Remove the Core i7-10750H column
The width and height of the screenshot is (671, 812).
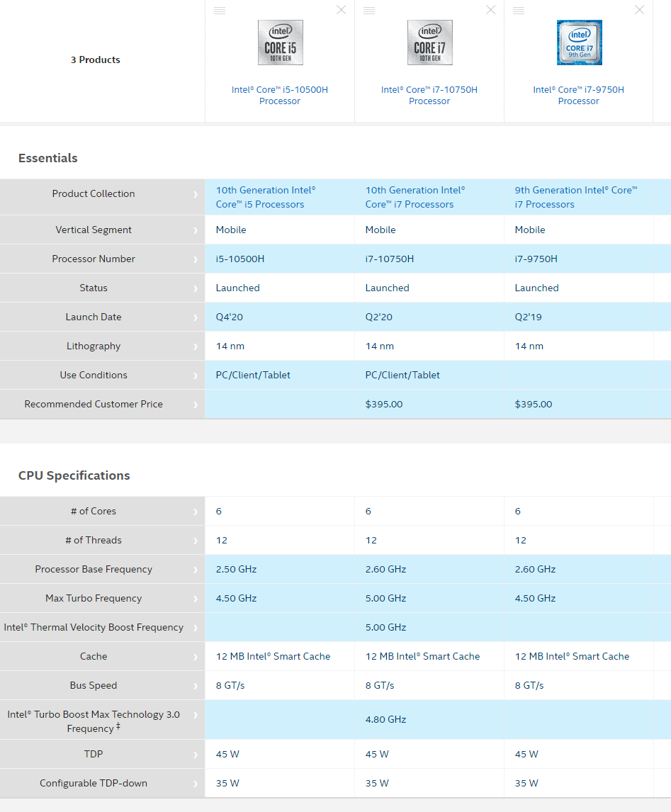pyautogui.click(x=490, y=10)
